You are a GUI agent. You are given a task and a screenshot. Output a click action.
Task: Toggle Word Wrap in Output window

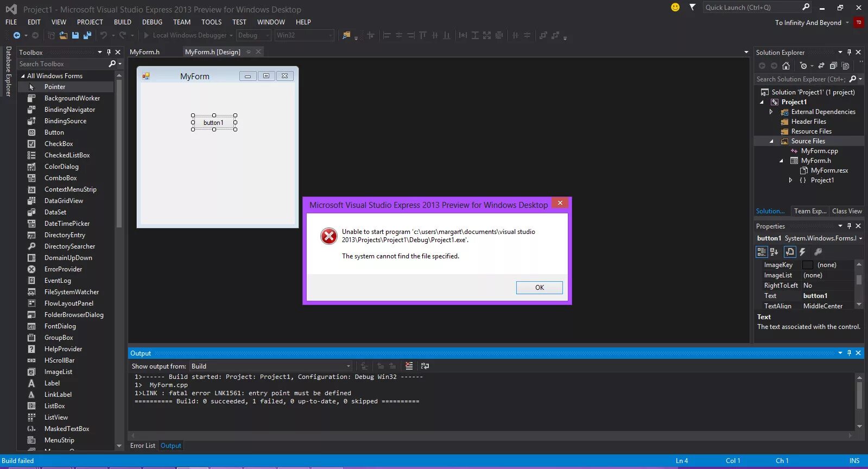(x=425, y=366)
